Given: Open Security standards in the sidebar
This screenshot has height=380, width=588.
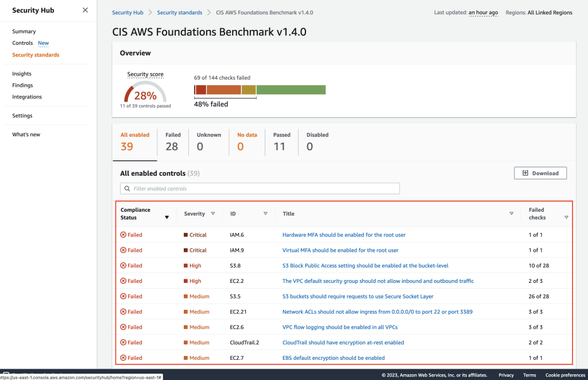Looking at the screenshot, I should [x=36, y=55].
